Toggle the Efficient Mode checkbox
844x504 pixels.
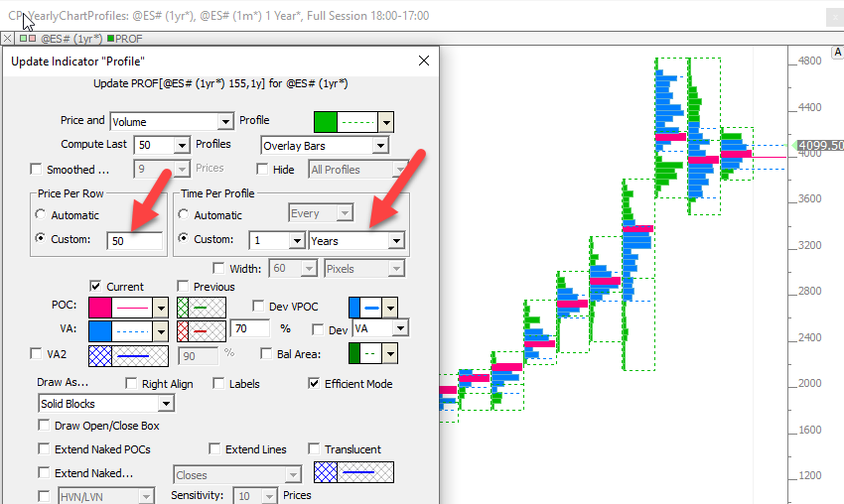pyautogui.click(x=314, y=383)
